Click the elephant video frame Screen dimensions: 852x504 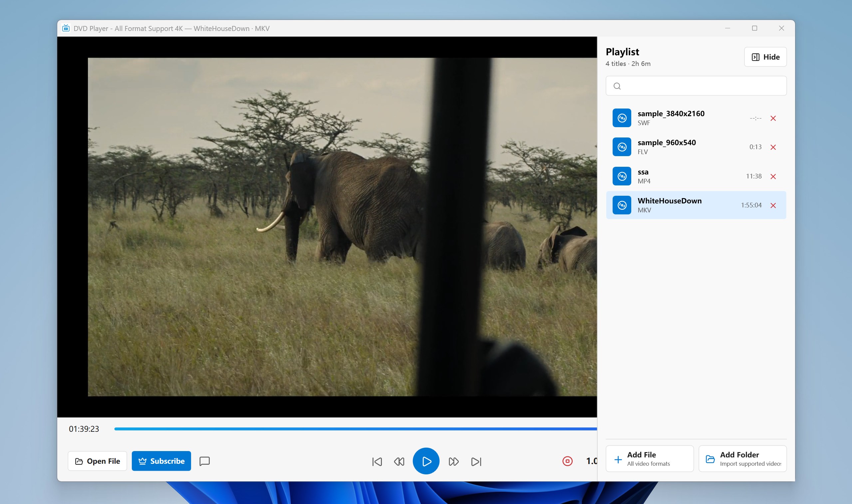click(342, 227)
